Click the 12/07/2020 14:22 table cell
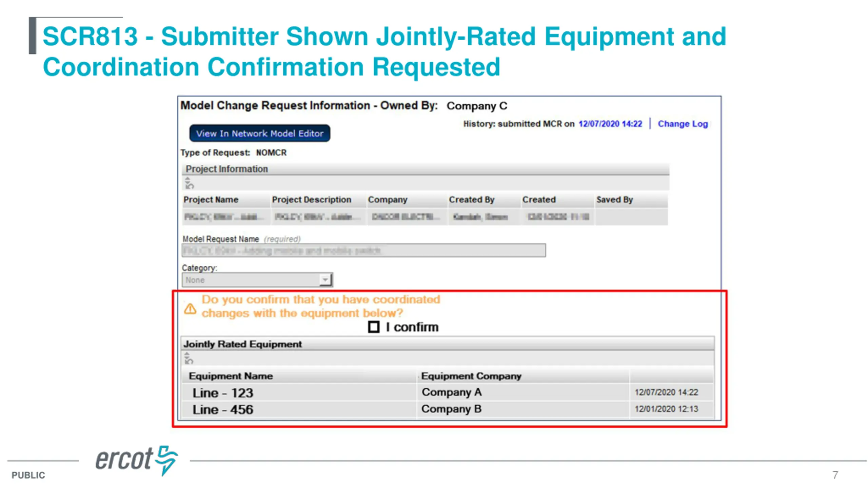 point(671,392)
